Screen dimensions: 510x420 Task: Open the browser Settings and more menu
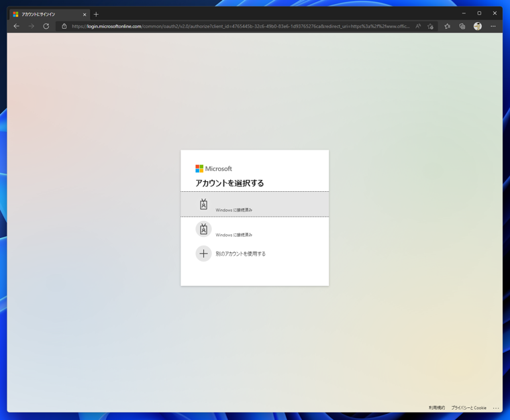[493, 26]
